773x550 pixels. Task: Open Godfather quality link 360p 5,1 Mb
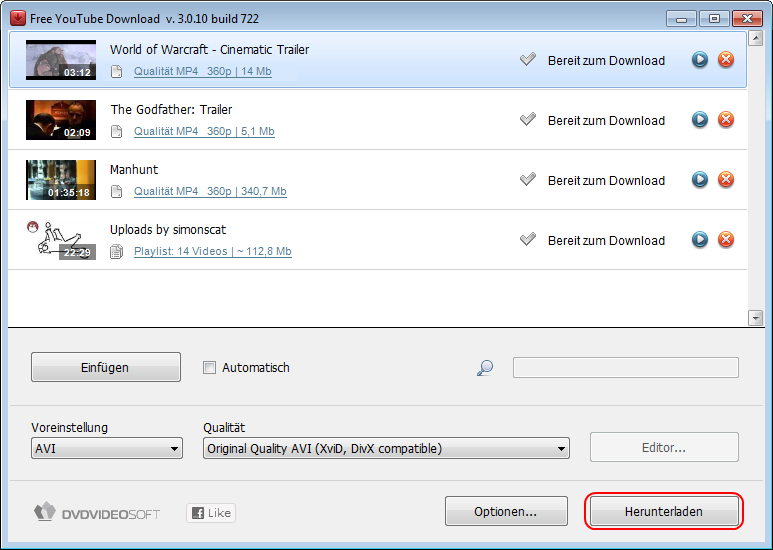click(x=204, y=132)
